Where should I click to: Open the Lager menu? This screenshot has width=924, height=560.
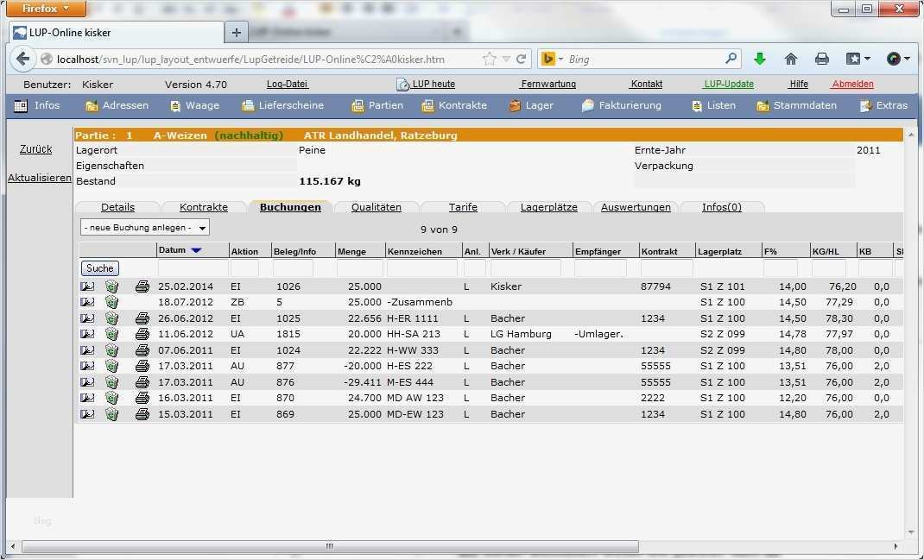coord(531,105)
